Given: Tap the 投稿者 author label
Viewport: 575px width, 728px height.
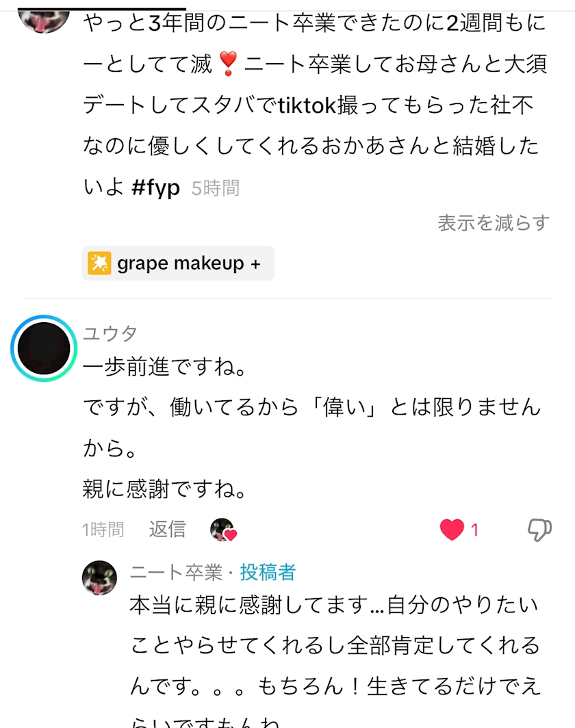Looking at the screenshot, I should 268,572.
